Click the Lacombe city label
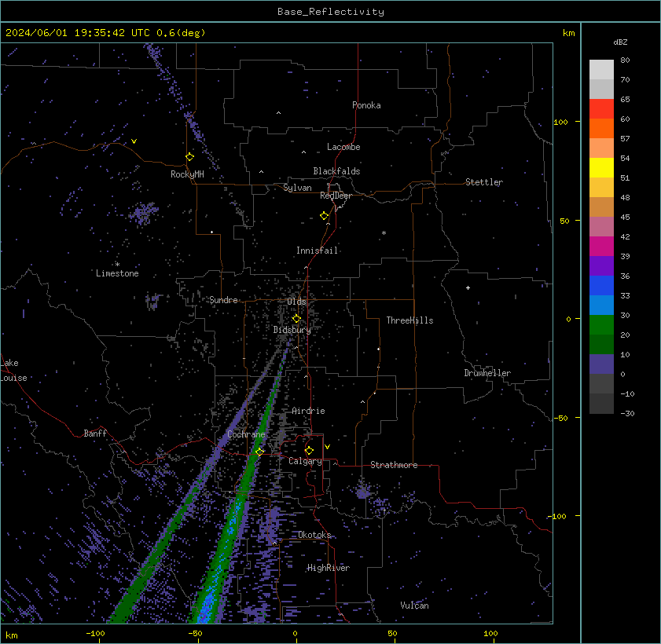The width and height of the screenshot is (661, 644). (343, 147)
